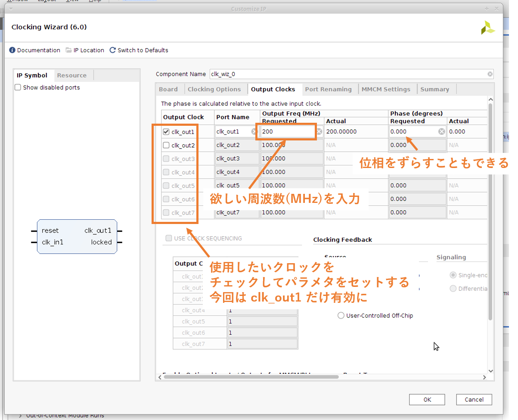The width and height of the screenshot is (518, 420).
Task: Switch to the Clocking Options tab
Action: coord(214,89)
